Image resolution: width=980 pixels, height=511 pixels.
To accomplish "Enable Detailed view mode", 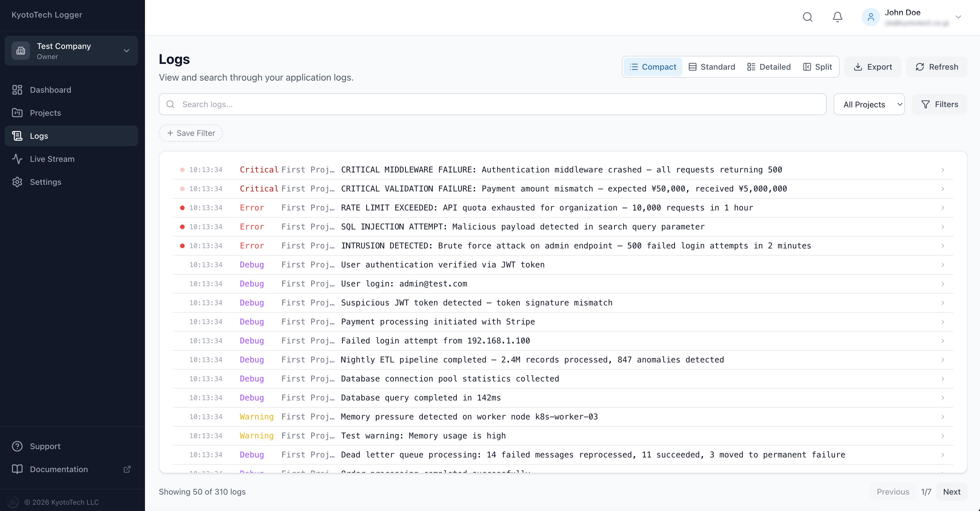I will click(769, 67).
